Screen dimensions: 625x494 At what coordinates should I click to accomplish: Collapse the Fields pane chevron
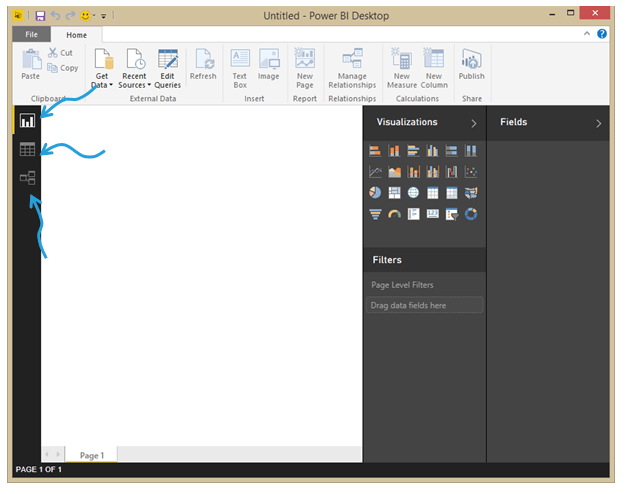pos(598,123)
